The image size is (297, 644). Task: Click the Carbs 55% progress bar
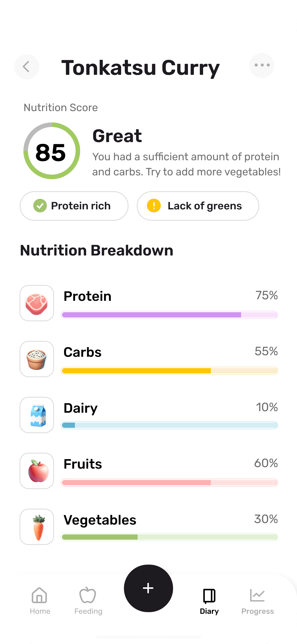tap(169, 371)
